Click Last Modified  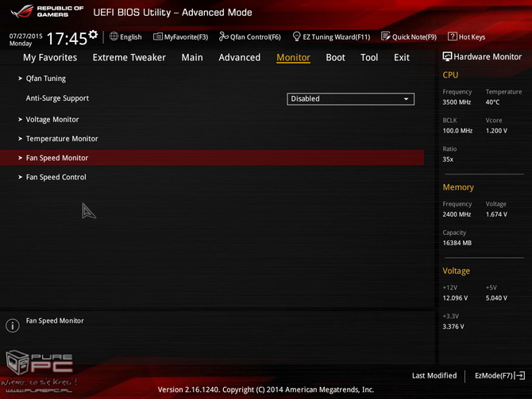pyautogui.click(x=434, y=376)
